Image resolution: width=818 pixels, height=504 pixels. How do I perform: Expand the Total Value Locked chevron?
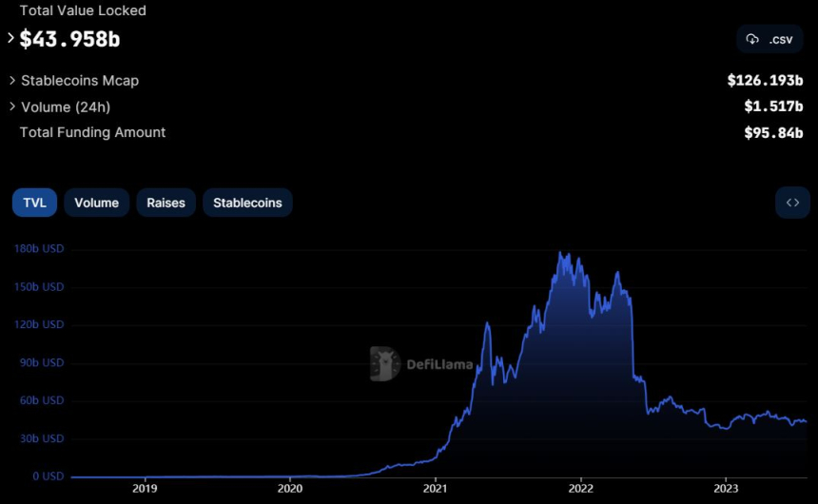tap(11, 39)
